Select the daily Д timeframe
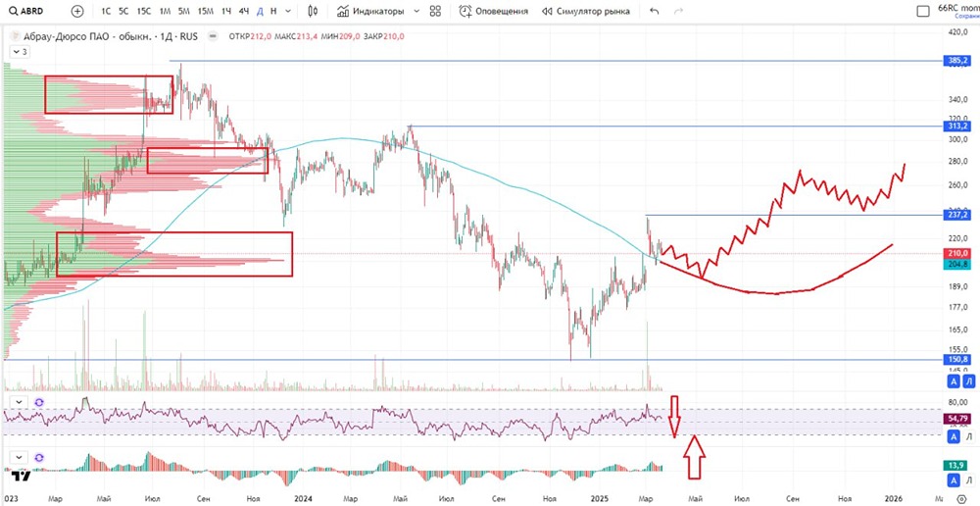This screenshot has width=980, height=506. click(x=260, y=11)
